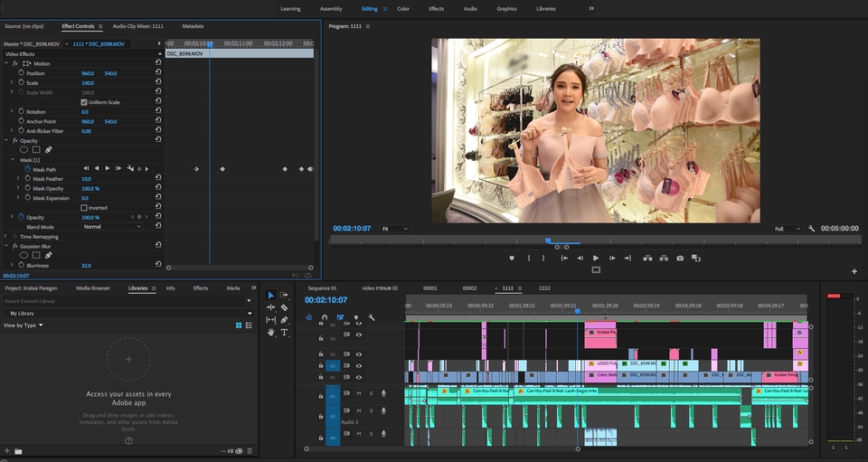Image resolution: width=868 pixels, height=462 pixels.
Task: Open the Media Browser tab
Action: (x=93, y=288)
